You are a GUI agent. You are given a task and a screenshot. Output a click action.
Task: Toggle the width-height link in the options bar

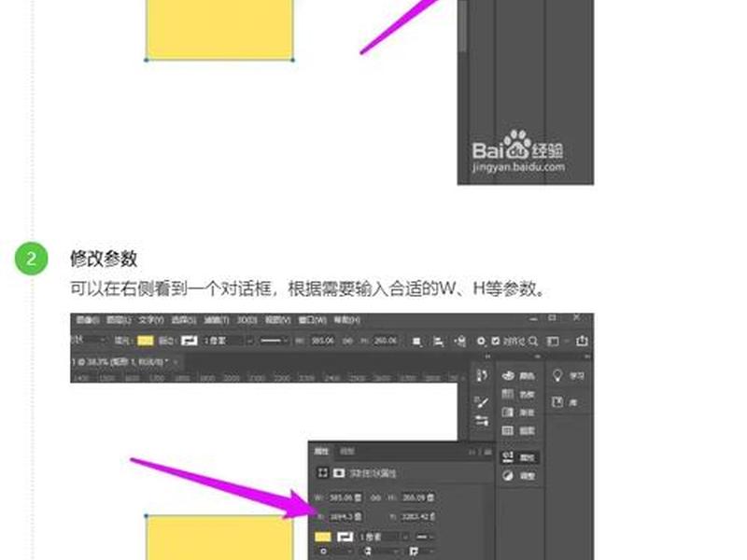coord(347,341)
